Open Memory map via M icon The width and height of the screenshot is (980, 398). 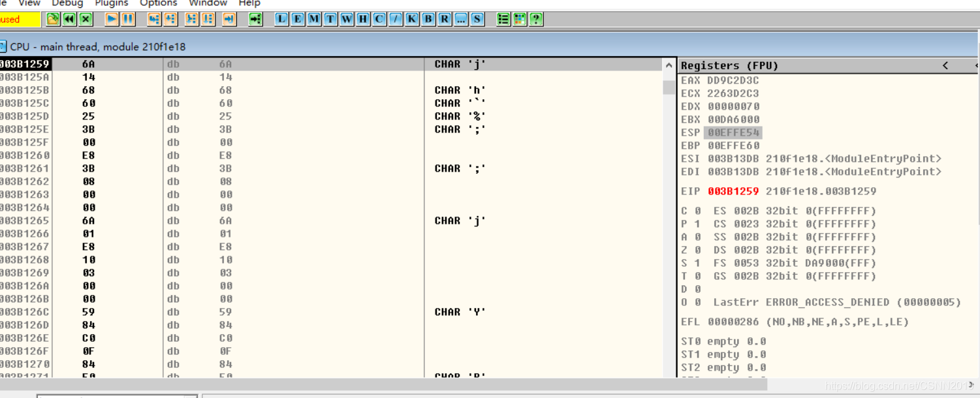point(314,19)
